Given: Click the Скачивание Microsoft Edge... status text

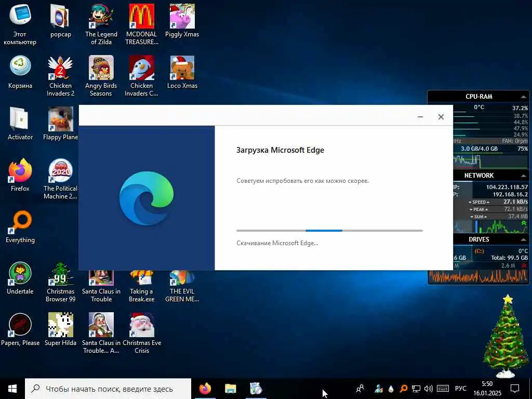Looking at the screenshot, I should click(277, 243).
